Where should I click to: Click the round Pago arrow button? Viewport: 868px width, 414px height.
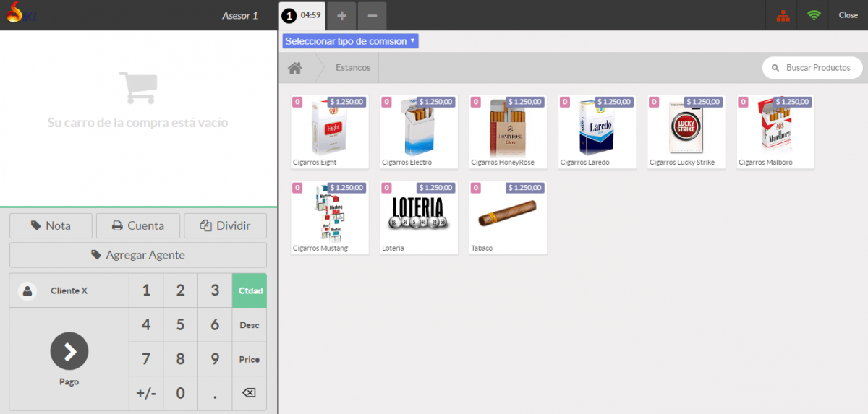69,351
